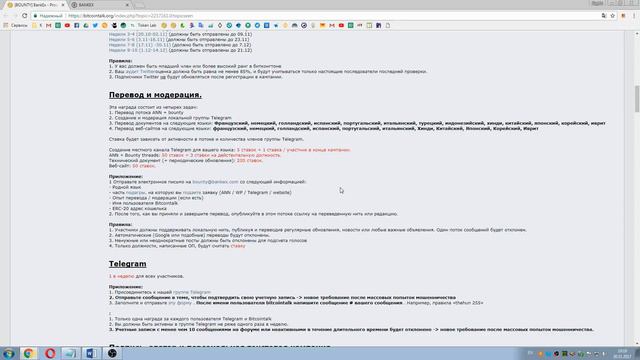Open the Недели 3-4 link
640x360 pixels.
tap(138, 34)
